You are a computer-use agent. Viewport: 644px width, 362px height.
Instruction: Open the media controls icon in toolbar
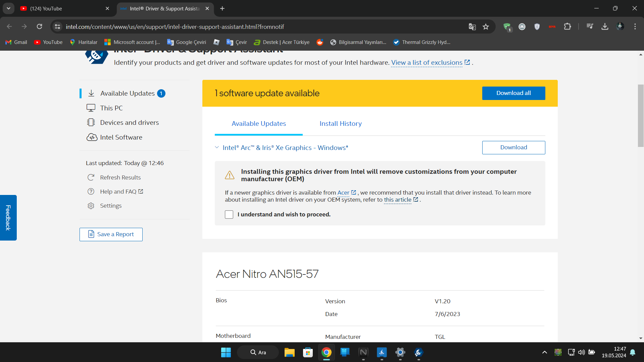coord(590,27)
